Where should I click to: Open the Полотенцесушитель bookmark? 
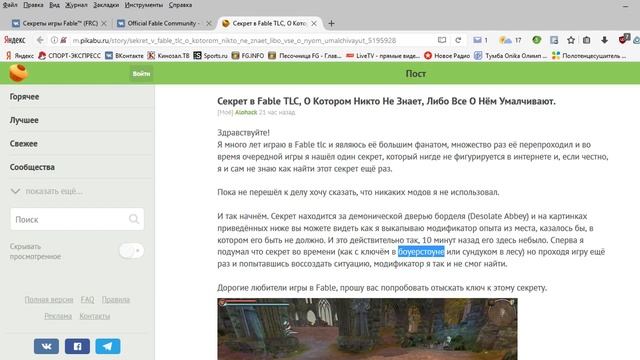click(589, 56)
